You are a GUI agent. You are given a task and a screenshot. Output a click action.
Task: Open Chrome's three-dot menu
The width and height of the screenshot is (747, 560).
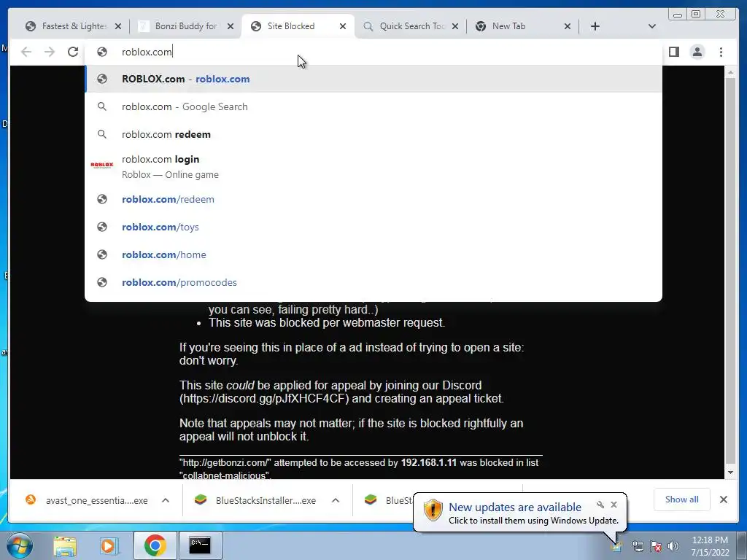coord(721,52)
